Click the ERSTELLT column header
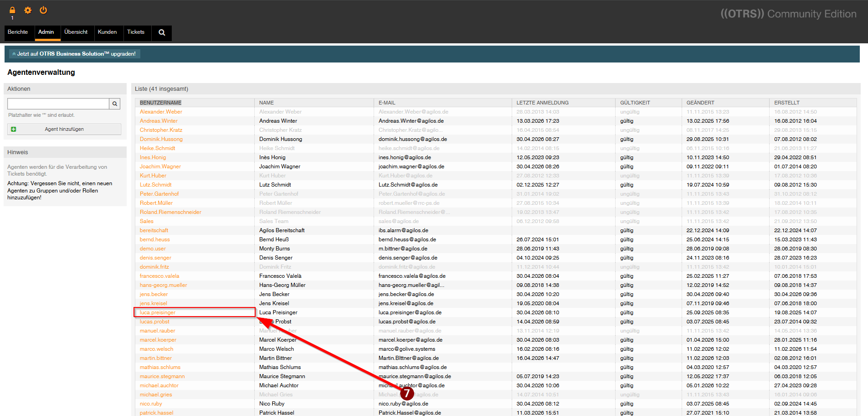This screenshot has width=868, height=416. coord(786,103)
